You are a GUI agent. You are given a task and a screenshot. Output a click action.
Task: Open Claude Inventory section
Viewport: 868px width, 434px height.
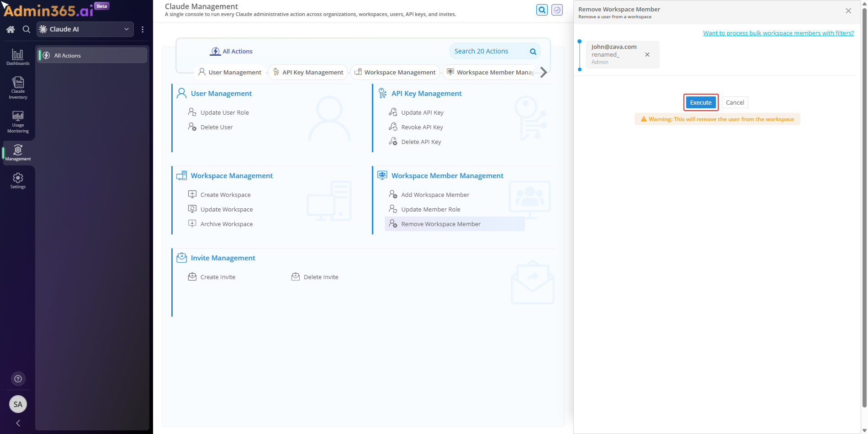pyautogui.click(x=18, y=88)
